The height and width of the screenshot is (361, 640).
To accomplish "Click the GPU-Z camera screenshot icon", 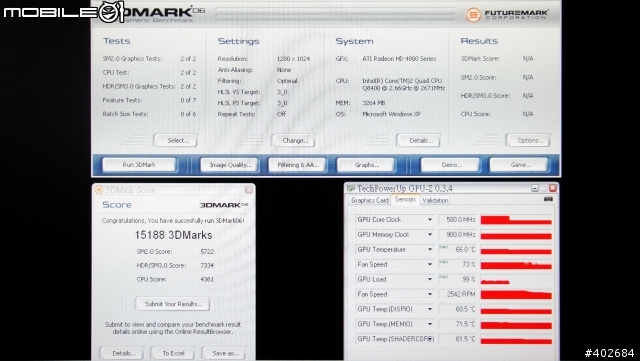I will pos(548,199).
